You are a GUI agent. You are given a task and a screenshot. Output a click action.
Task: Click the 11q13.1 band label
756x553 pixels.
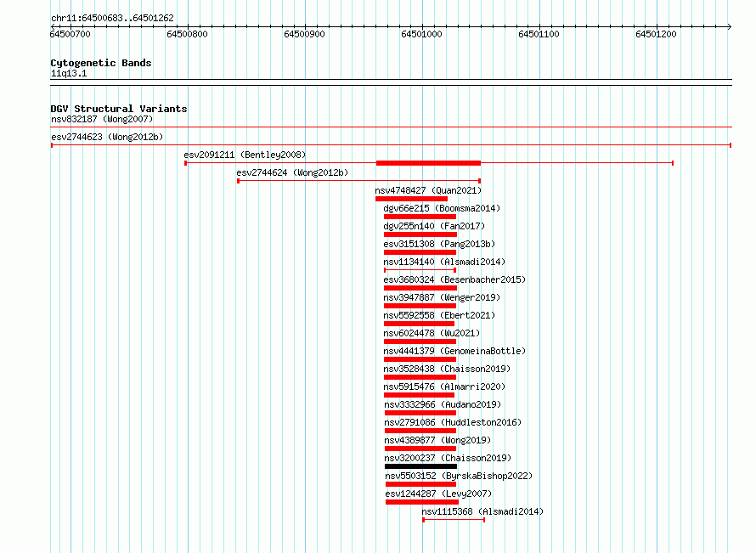[69, 73]
